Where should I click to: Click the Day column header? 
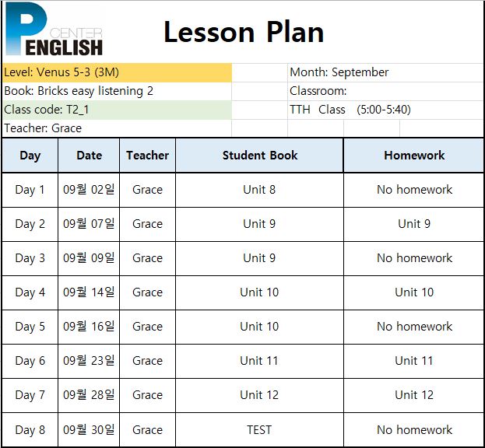[x=30, y=156]
